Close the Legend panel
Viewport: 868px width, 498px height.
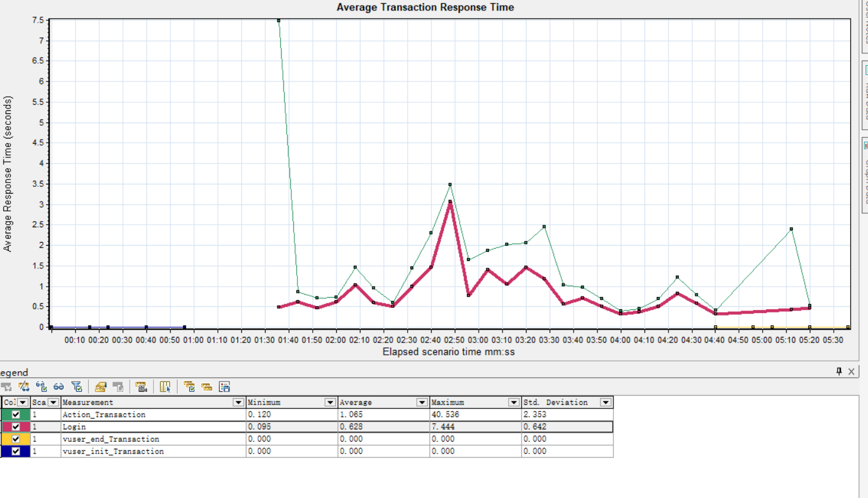click(851, 372)
